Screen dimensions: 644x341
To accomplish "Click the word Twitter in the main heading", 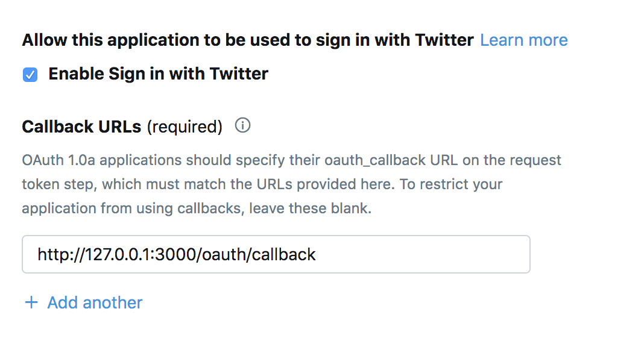I will [x=444, y=40].
